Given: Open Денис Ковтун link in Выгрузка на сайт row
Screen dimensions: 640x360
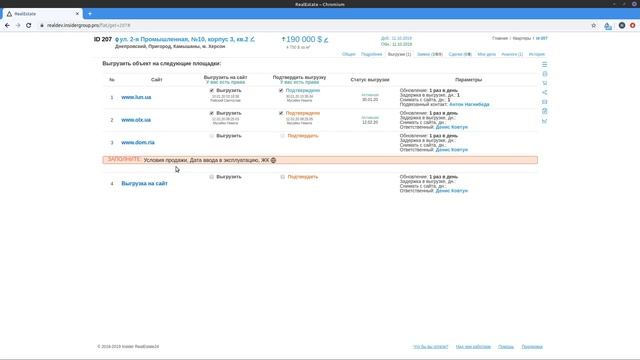Looking at the screenshot, I should pos(451,191).
